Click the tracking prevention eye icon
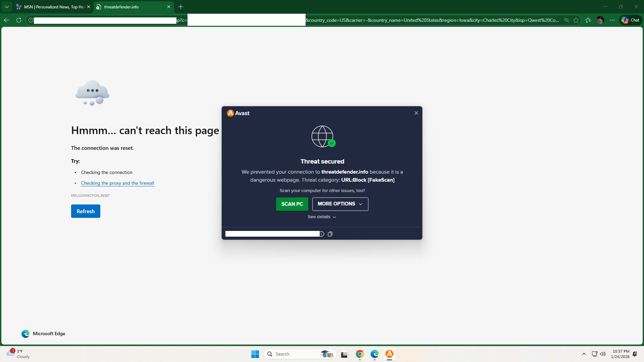 (x=567, y=20)
